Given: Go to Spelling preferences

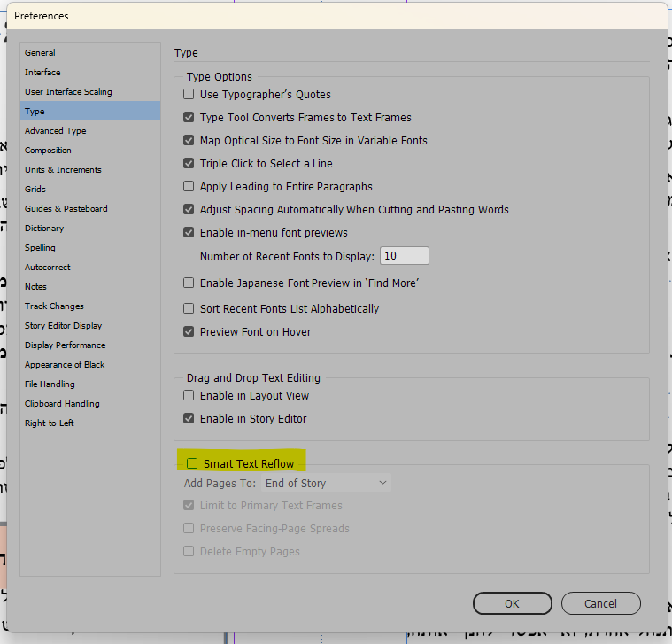Looking at the screenshot, I should [x=90, y=248].
